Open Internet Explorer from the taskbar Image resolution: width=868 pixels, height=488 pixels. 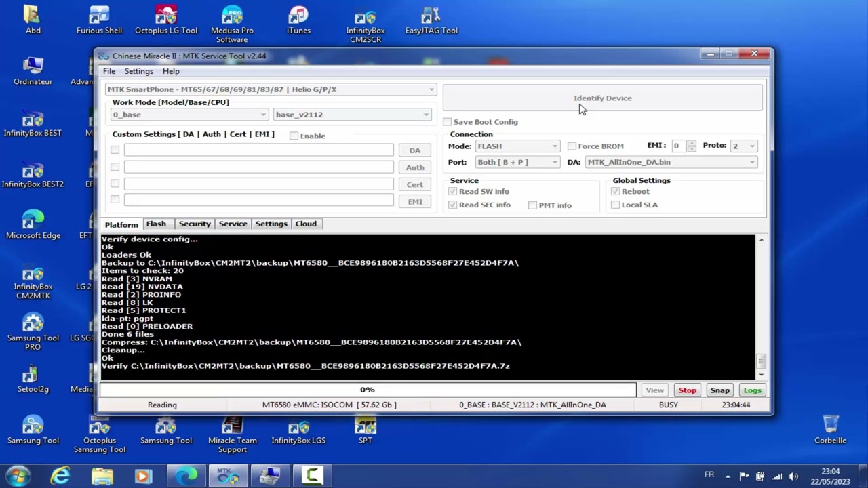pos(60,476)
